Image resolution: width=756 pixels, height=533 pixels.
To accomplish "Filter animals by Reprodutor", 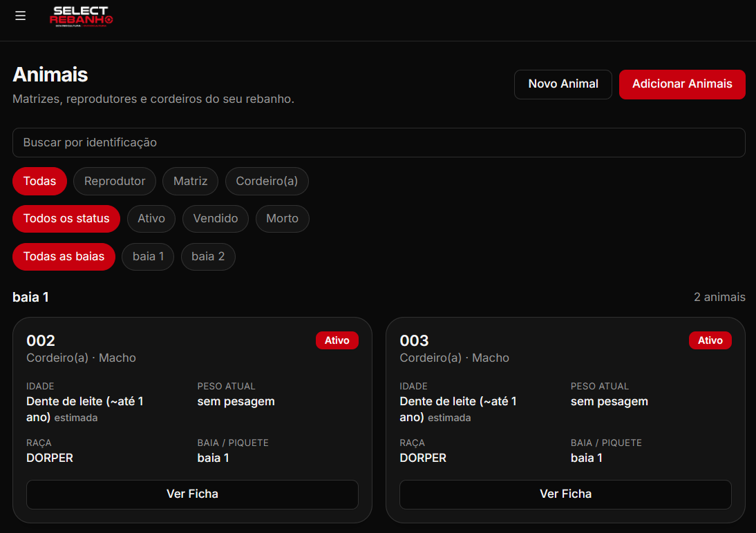I will click(x=115, y=181).
